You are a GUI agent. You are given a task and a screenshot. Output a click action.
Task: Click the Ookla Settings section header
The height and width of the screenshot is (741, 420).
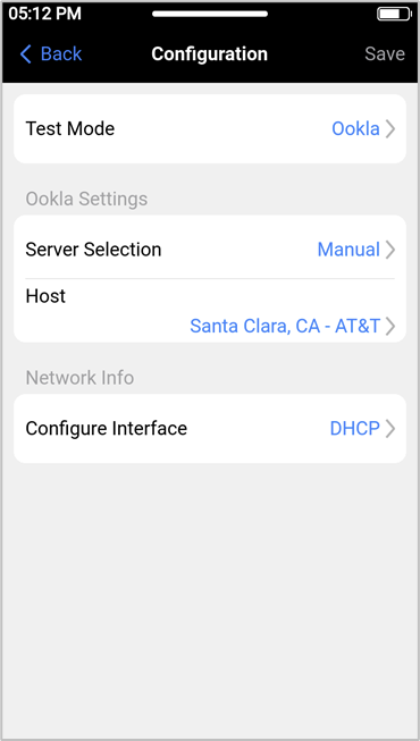click(86, 199)
